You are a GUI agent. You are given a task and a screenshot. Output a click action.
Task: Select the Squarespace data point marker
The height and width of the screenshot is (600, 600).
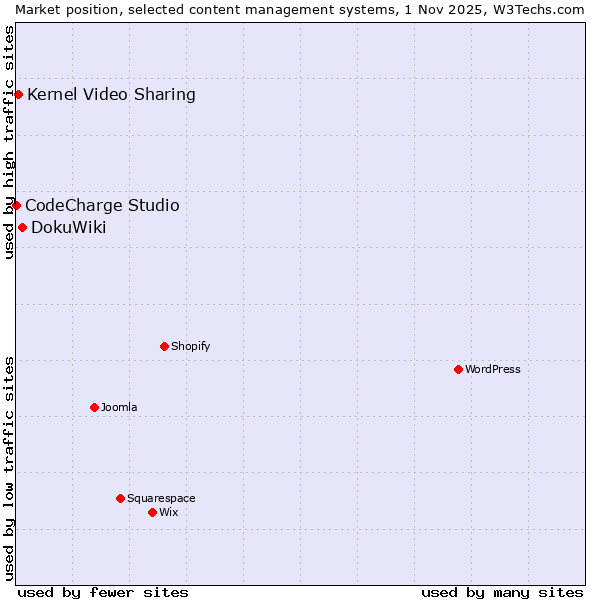click(120, 498)
